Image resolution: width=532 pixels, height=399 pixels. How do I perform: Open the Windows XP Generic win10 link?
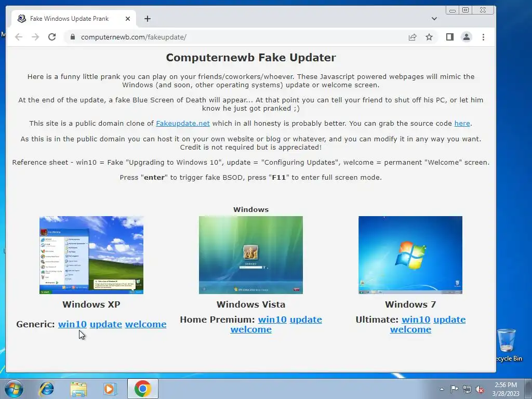72,324
